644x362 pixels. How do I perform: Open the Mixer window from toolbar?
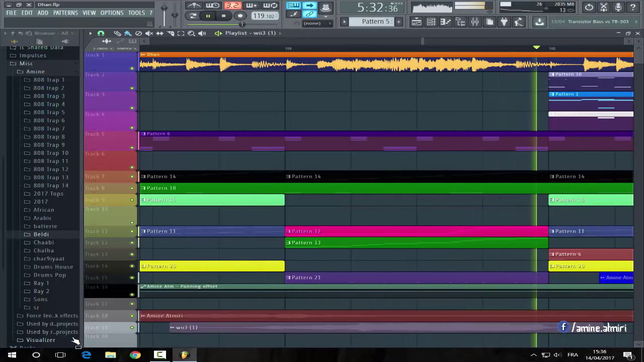pyautogui.click(x=475, y=22)
